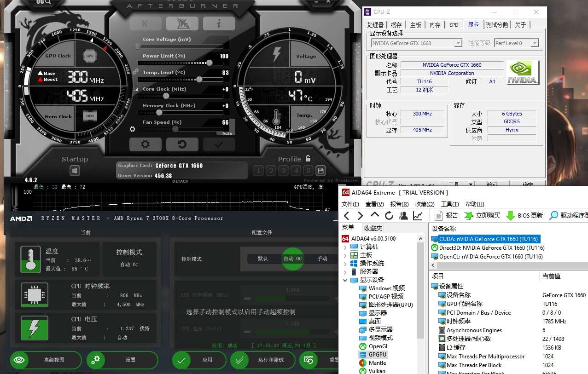Viewport: 588px width, 374px height.
Task: Open the voltage/frequency curve editor icon
Action: [136, 90]
